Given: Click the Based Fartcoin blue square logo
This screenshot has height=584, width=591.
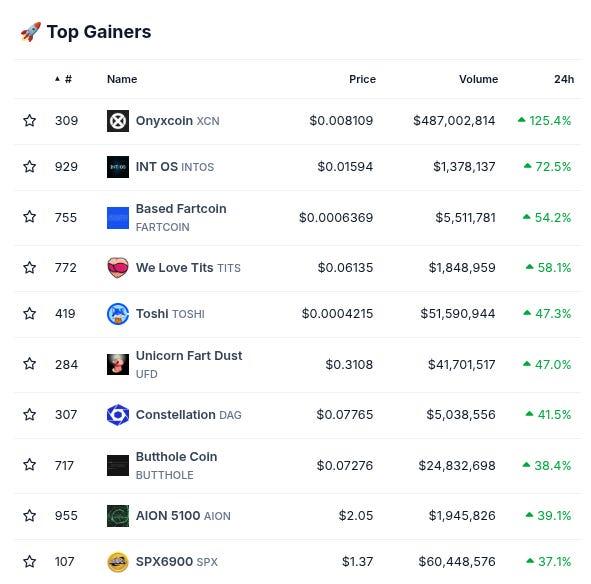Looking at the screenshot, I should [118, 218].
